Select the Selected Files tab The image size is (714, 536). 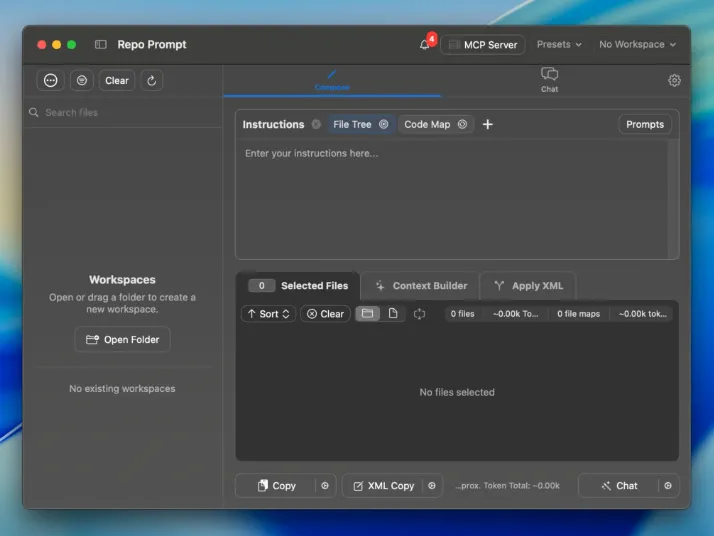tap(298, 286)
